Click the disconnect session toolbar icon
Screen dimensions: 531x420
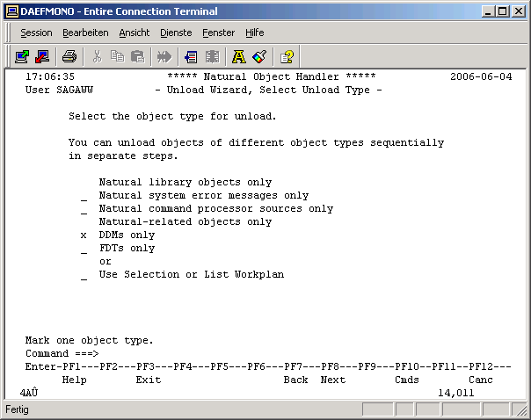pos(42,56)
